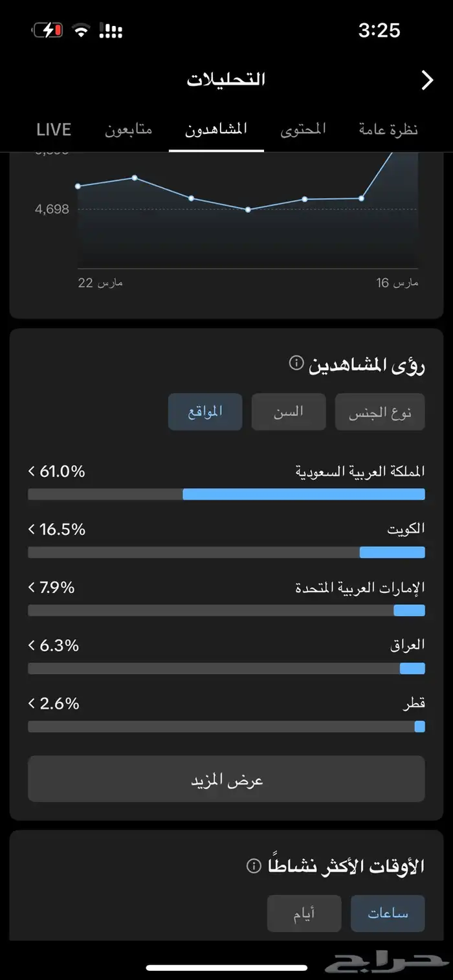Open the LIVE tab
This screenshot has width=453, height=980.
click(54, 129)
